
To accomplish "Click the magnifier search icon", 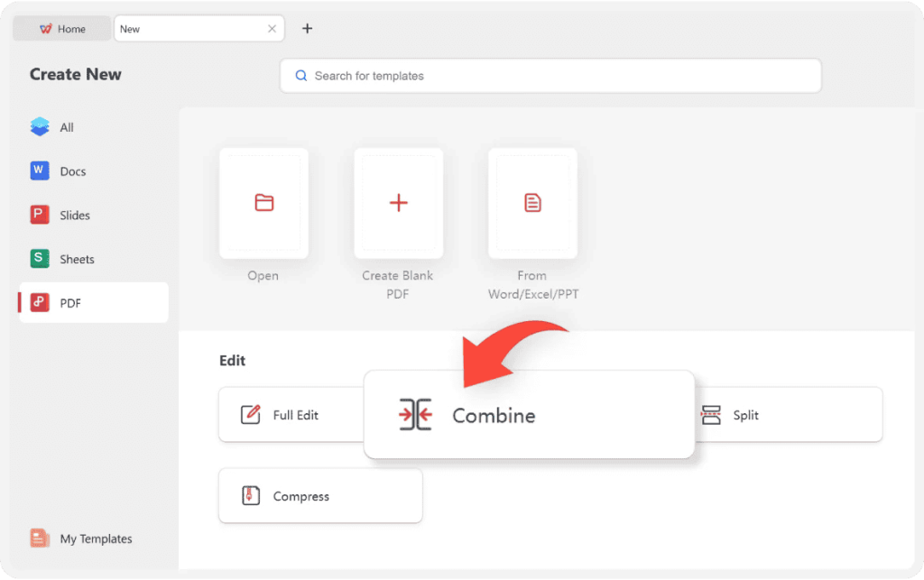I will [x=301, y=76].
